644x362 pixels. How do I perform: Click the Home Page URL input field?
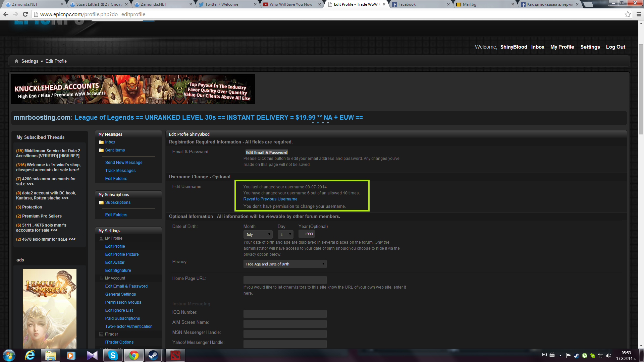[285, 280]
